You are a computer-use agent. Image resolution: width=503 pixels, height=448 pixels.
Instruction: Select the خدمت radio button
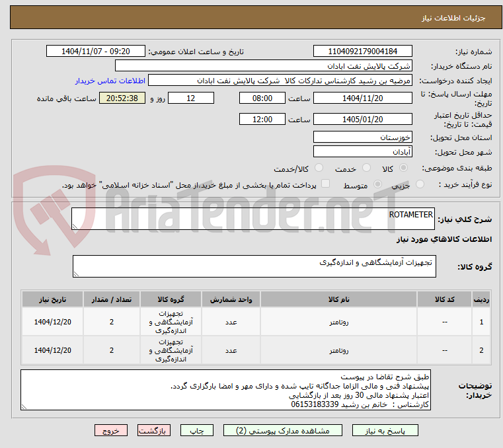click(366, 168)
